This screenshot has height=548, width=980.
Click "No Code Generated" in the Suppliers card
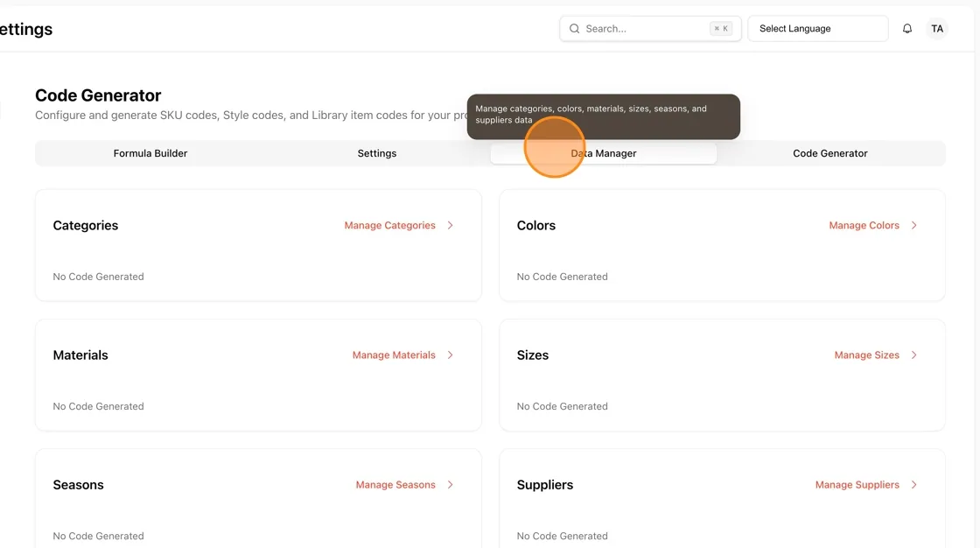pos(562,536)
